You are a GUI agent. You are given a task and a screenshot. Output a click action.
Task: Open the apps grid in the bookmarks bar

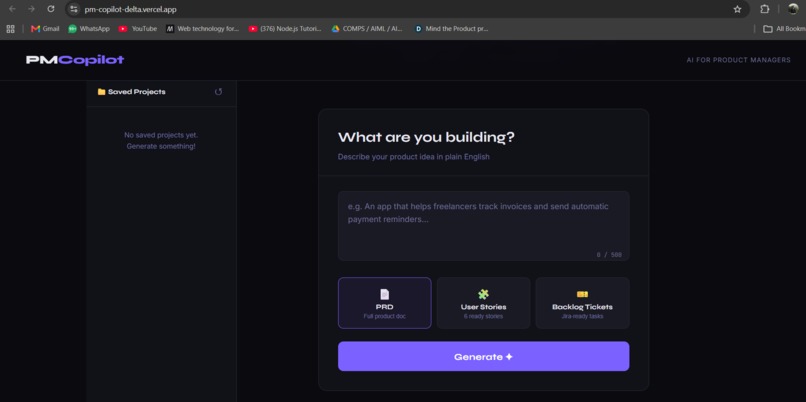pyautogui.click(x=10, y=29)
